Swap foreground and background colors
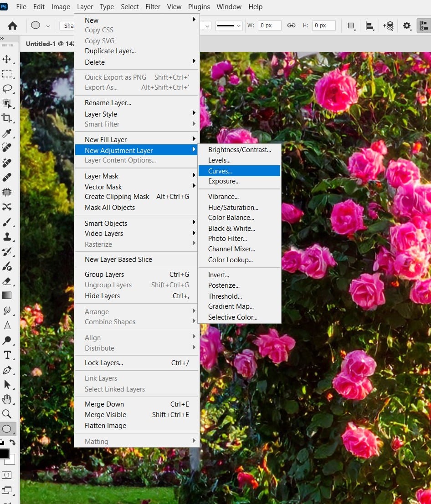The height and width of the screenshot is (504, 431). coord(12,442)
